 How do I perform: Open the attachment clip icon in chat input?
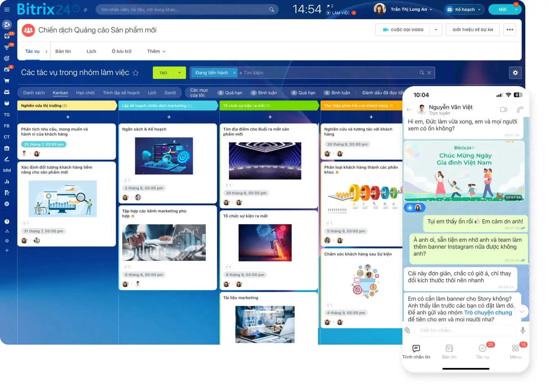click(x=407, y=330)
